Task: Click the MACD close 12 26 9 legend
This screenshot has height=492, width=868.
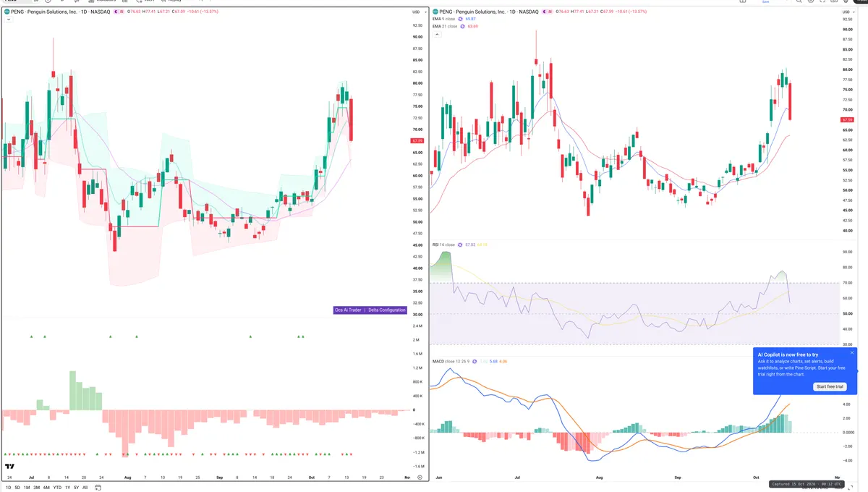Action: coord(451,361)
